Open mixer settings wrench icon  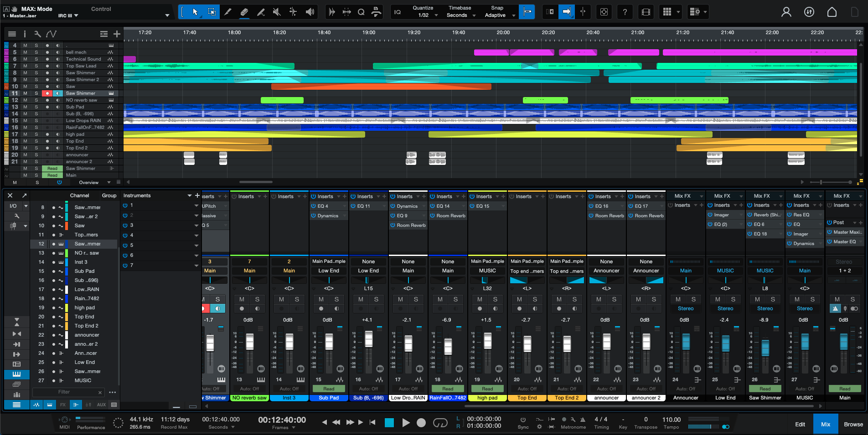[16, 216]
